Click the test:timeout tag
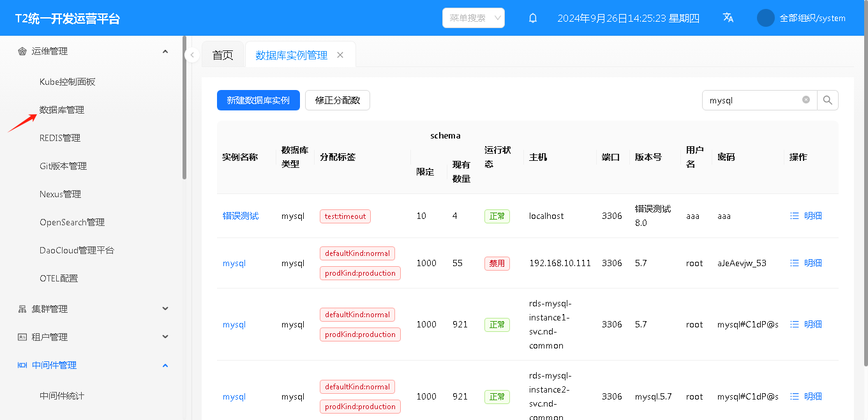The width and height of the screenshot is (868, 420). (x=345, y=216)
